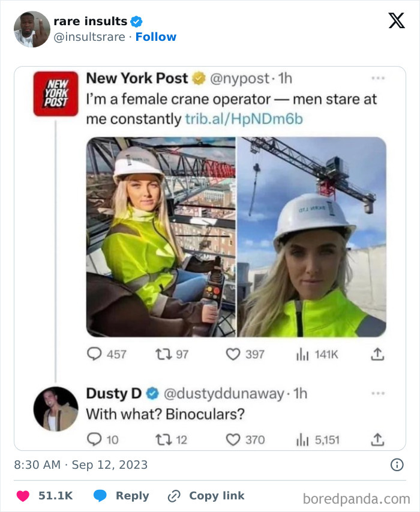Click the Follow link
This screenshot has height=512, width=420.
click(155, 37)
